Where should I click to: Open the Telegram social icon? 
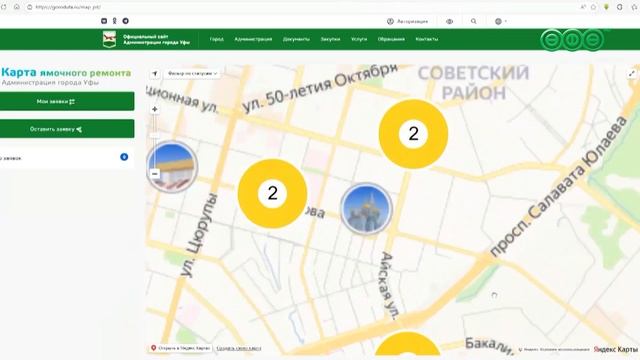tap(126, 21)
